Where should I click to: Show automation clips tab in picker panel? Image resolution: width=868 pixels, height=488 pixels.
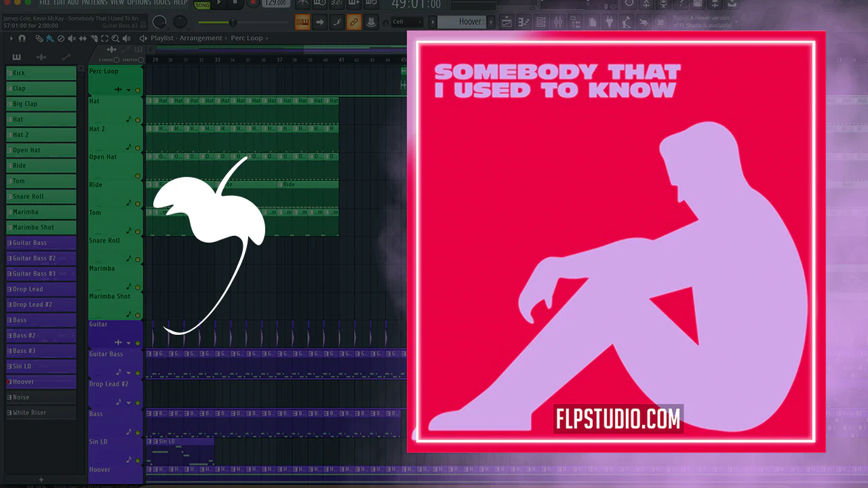pyautogui.click(x=66, y=57)
